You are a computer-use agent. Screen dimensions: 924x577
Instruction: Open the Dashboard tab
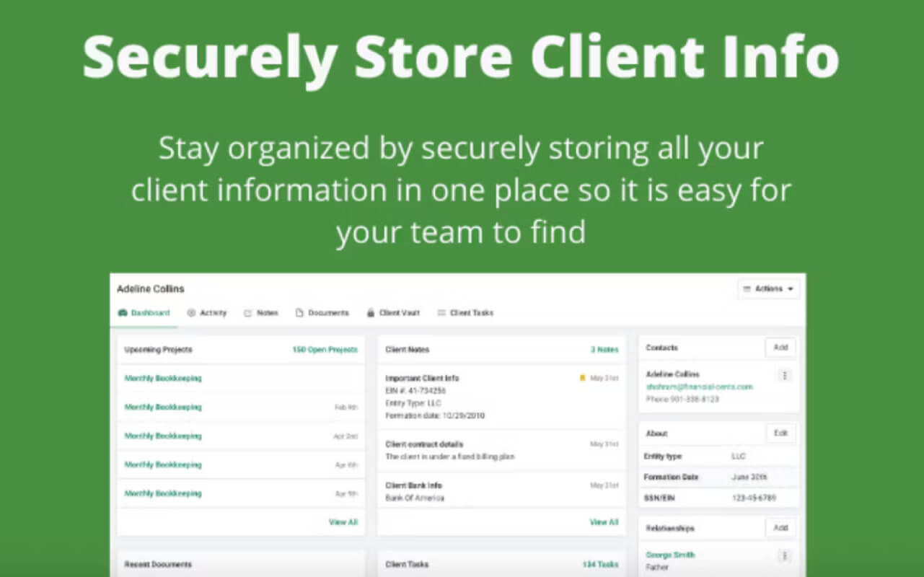click(144, 313)
